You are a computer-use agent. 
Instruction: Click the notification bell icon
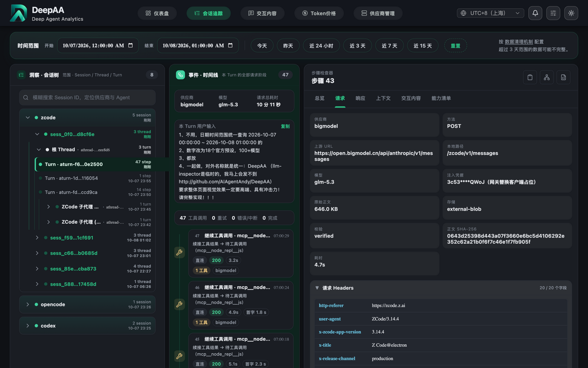pyautogui.click(x=535, y=13)
